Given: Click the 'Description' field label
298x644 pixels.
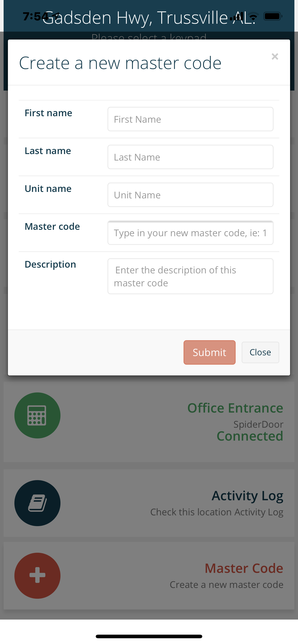Looking at the screenshot, I should click(x=50, y=264).
